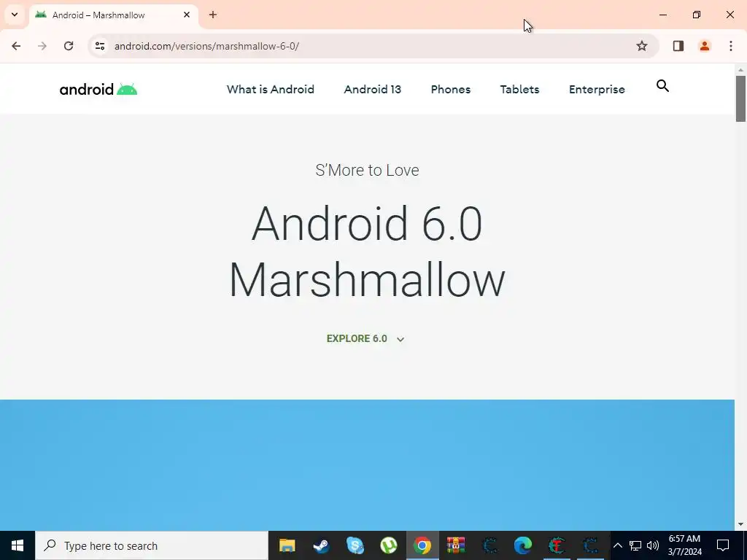747x560 pixels.
Task: Click the S'More to Love subtitle
Action: [x=368, y=170]
